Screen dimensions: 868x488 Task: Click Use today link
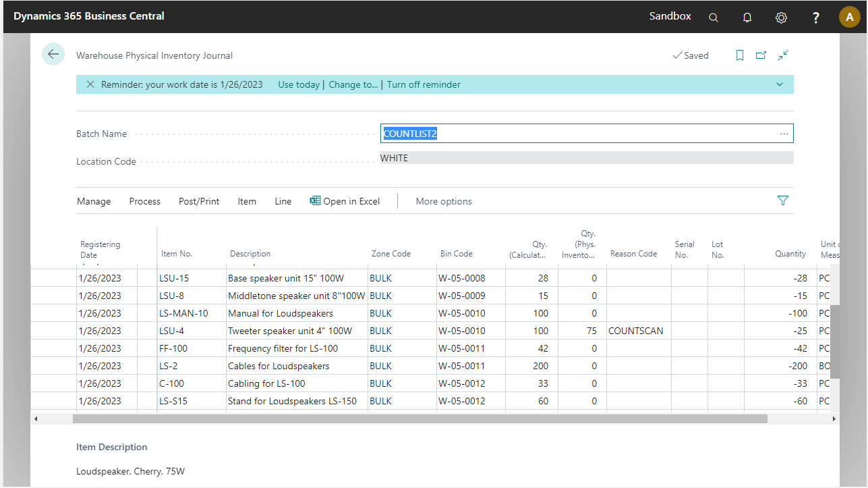click(299, 84)
